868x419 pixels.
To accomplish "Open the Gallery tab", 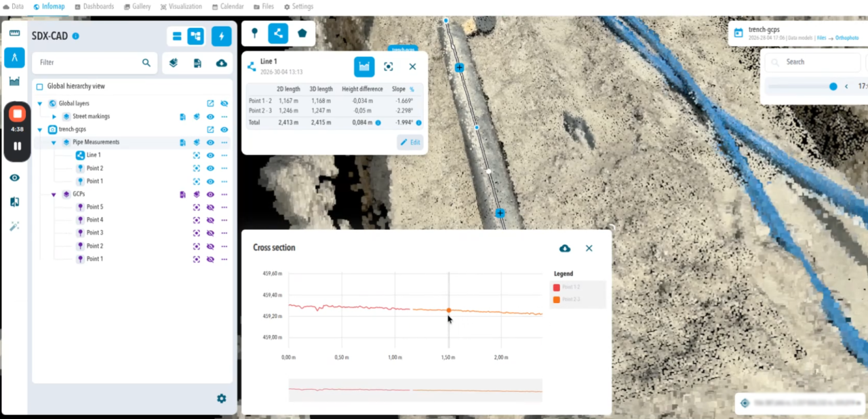I will 137,6.
